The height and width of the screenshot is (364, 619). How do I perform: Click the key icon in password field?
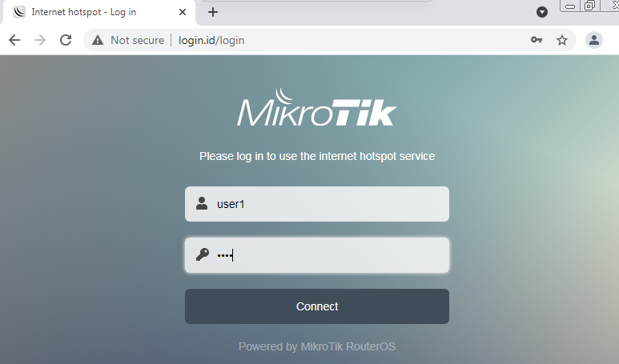pyautogui.click(x=202, y=254)
